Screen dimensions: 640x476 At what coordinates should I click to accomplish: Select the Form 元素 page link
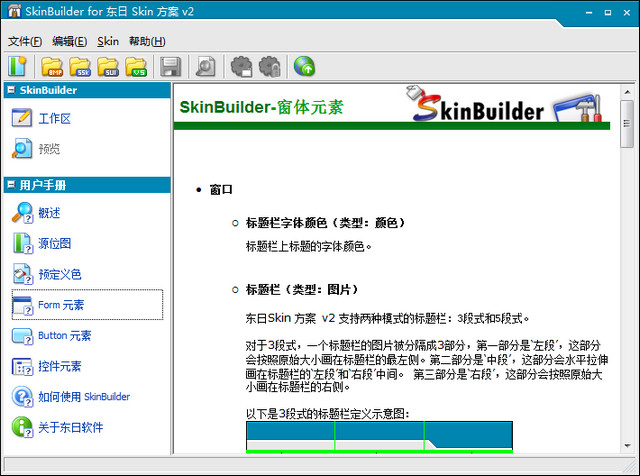pos(61,305)
